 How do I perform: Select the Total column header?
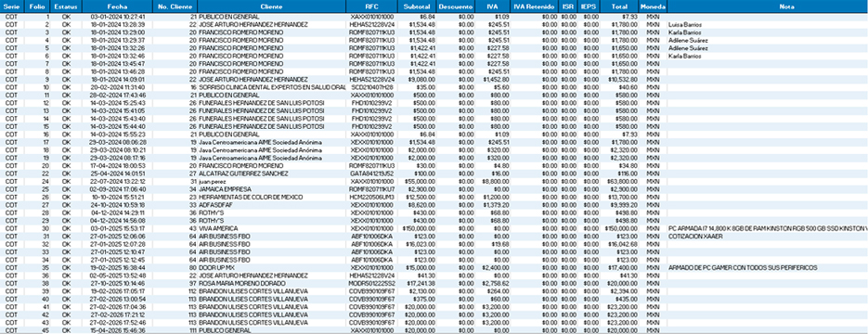click(x=619, y=7)
